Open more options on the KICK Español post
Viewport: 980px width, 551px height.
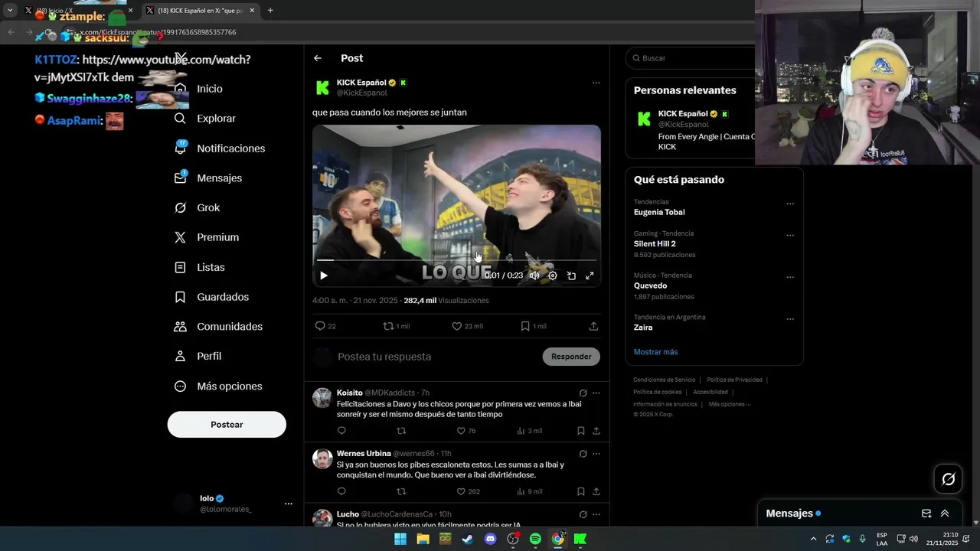pyautogui.click(x=596, y=83)
